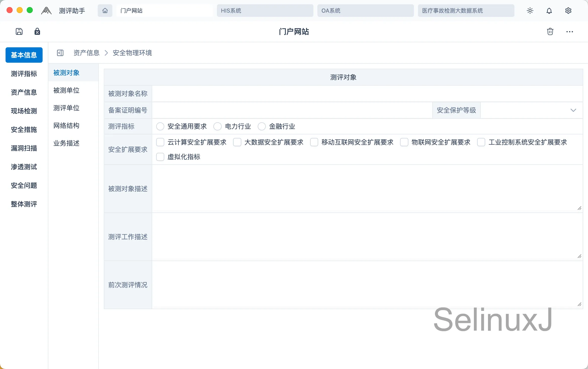Image resolution: width=588 pixels, height=369 pixels.
Task: Open the notifications bell
Action: pyautogui.click(x=549, y=11)
